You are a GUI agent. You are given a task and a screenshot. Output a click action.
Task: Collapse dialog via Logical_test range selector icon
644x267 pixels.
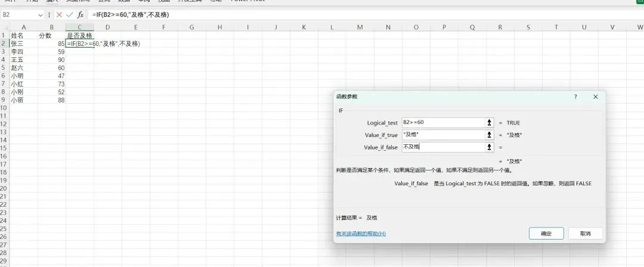coord(489,123)
